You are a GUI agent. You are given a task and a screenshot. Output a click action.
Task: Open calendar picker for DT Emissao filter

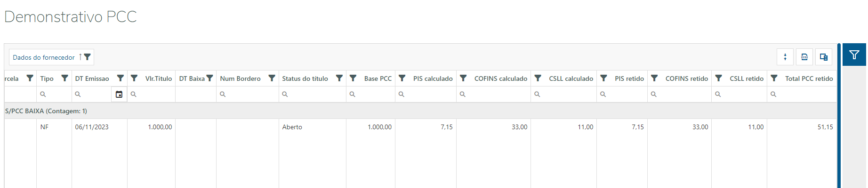click(119, 94)
